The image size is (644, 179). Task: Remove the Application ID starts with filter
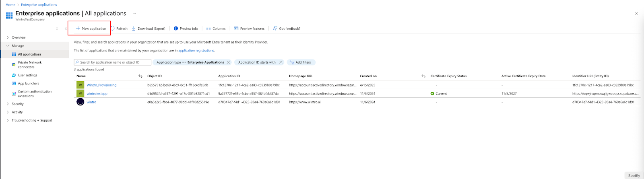click(x=281, y=62)
